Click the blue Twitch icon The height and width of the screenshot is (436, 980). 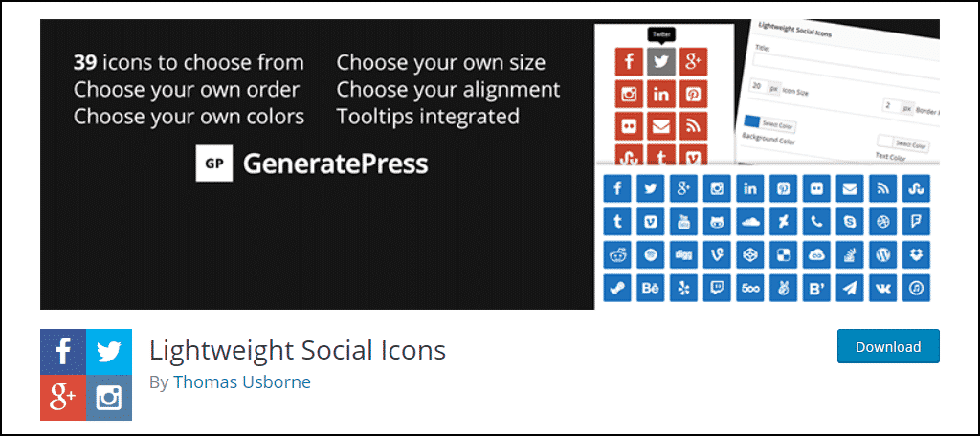(716, 288)
